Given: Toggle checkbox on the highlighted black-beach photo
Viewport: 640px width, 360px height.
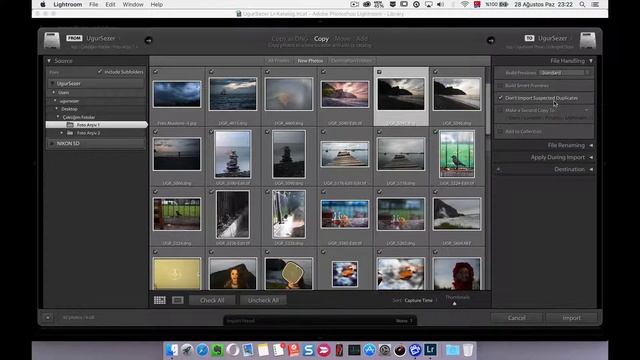Looking at the screenshot, I should click(x=379, y=72).
